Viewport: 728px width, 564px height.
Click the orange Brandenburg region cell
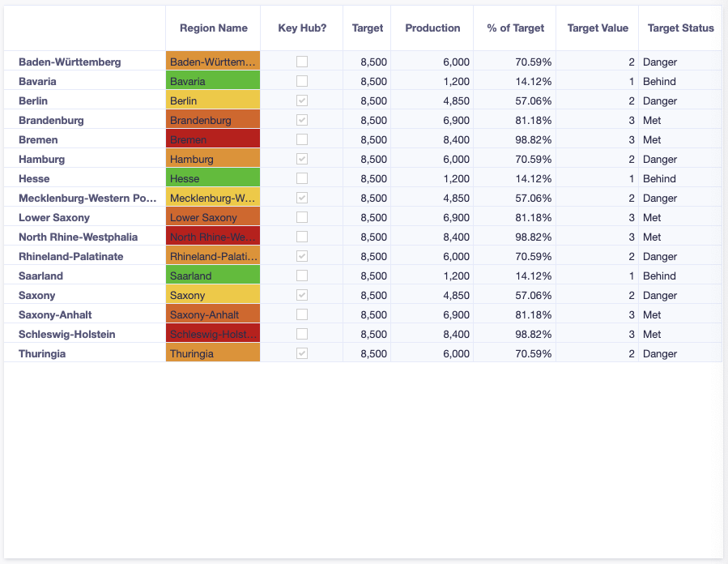pos(212,120)
